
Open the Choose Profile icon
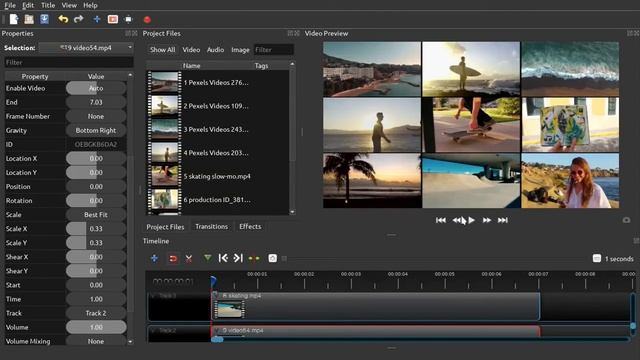[x=113, y=19]
